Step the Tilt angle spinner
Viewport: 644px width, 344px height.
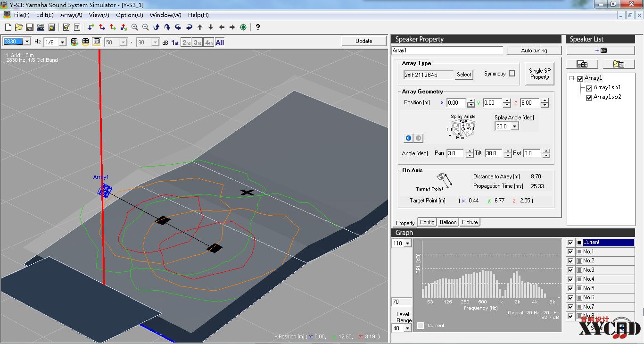(x=508, y=153)
